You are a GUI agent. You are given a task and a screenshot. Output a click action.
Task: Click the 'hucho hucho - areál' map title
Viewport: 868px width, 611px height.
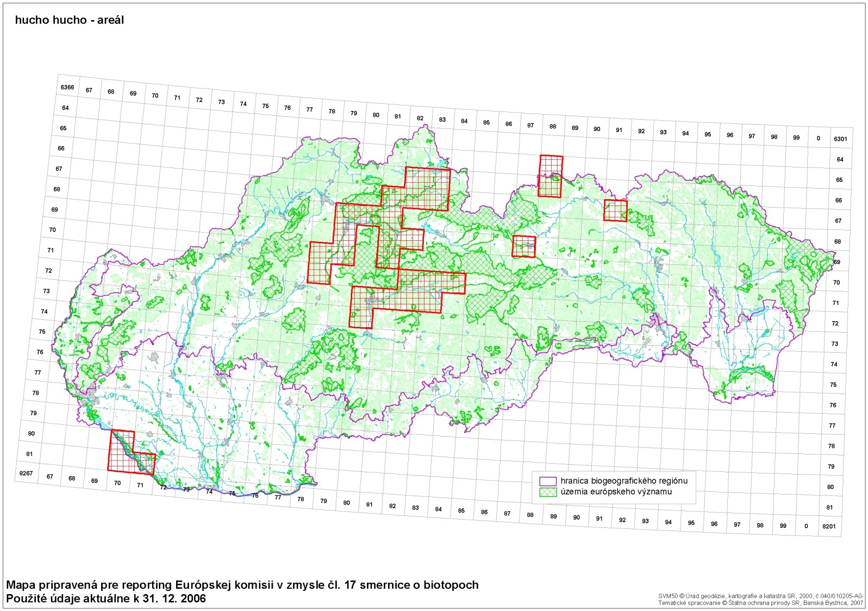pyautogui.click(x=70, y=20)
